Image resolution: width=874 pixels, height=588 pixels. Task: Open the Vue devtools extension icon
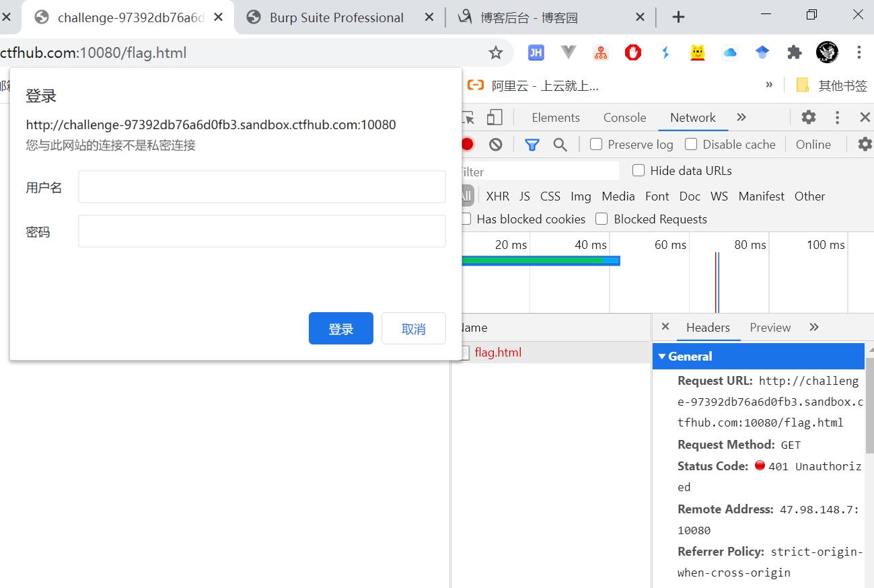(569, 52)
